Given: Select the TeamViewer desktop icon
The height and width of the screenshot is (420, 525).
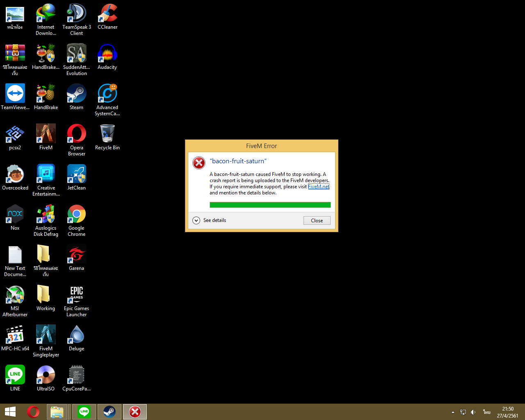Looking at the screenshot, I should (x=15, y=97).
